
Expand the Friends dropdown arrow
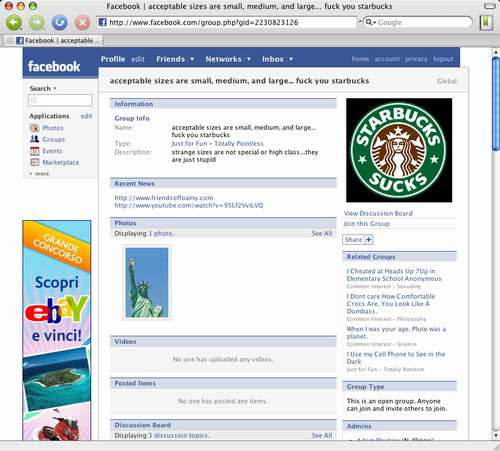click(x=192, y=59)
